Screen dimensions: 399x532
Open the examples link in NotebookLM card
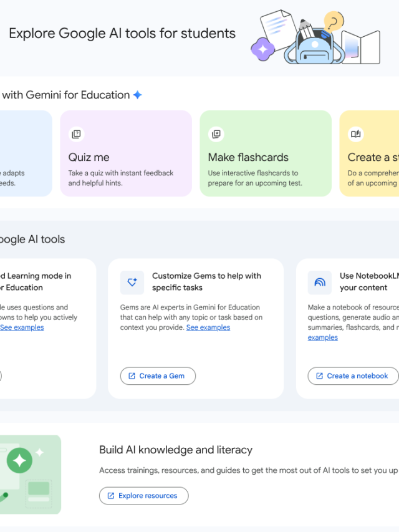[322, 337]
